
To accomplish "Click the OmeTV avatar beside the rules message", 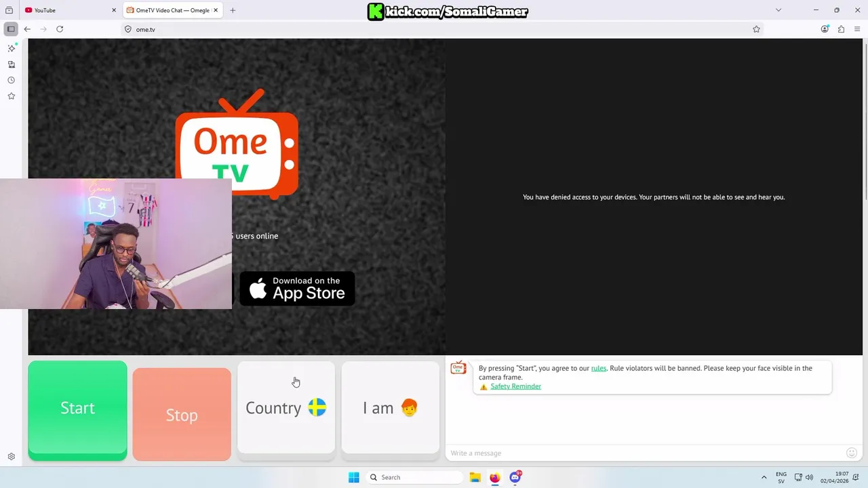I will click(458, 368).
